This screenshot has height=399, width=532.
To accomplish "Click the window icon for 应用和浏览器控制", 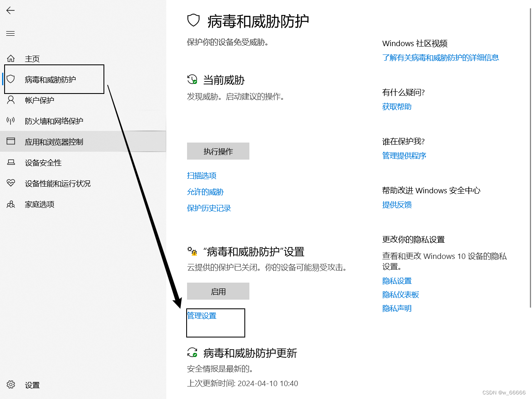I will [11, 141].
